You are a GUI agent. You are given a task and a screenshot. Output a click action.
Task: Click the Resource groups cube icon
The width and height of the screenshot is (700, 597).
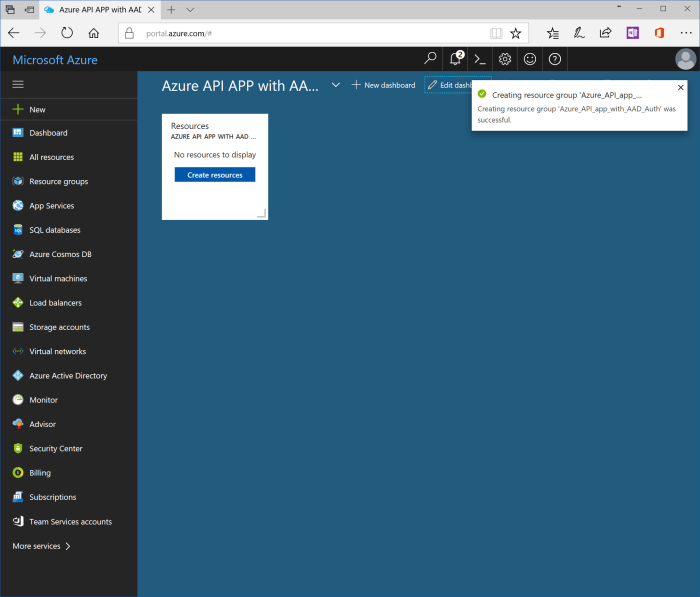click(x=18, y=181)
